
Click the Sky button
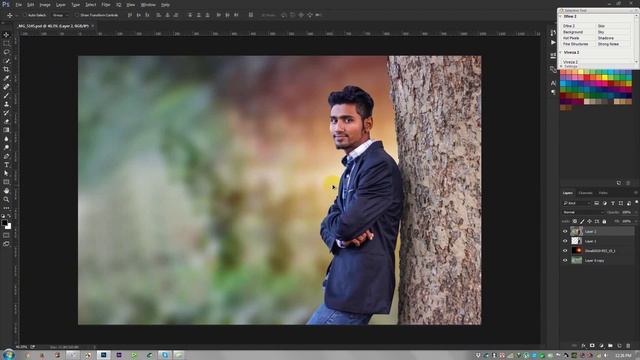pyautogui.click(x=613, y=32)
